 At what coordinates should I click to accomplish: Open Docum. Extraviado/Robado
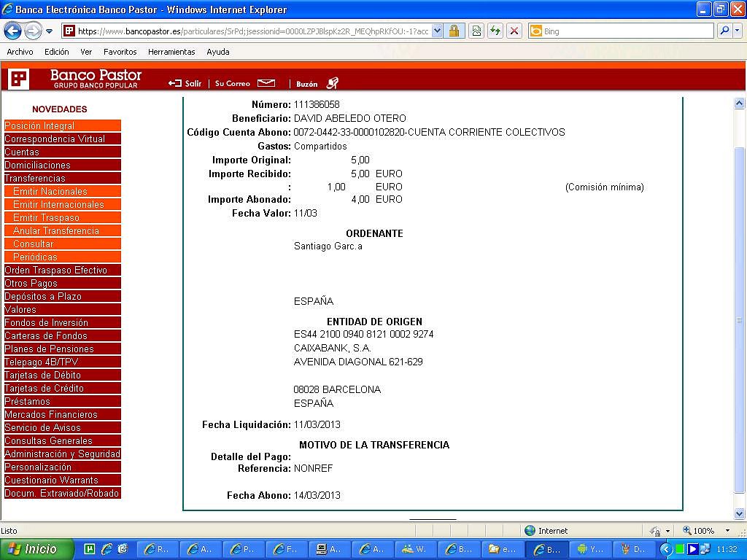63,493
